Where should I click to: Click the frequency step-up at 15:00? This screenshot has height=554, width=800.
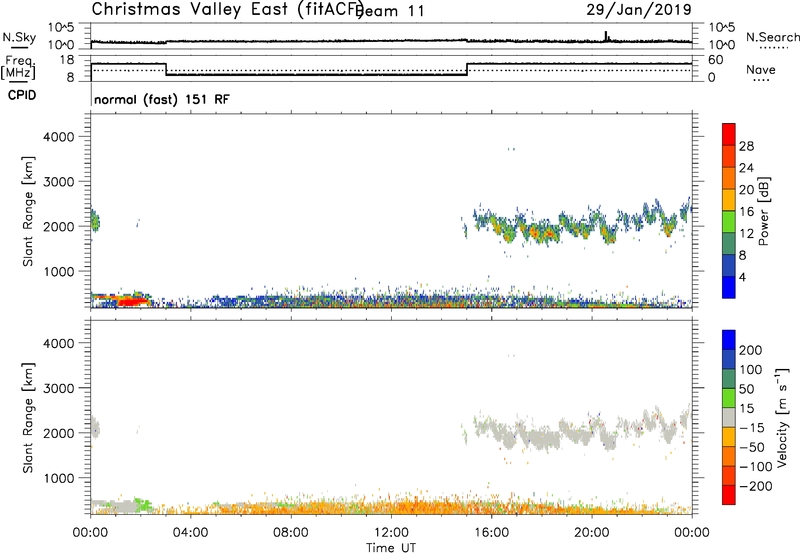point(467,69)
